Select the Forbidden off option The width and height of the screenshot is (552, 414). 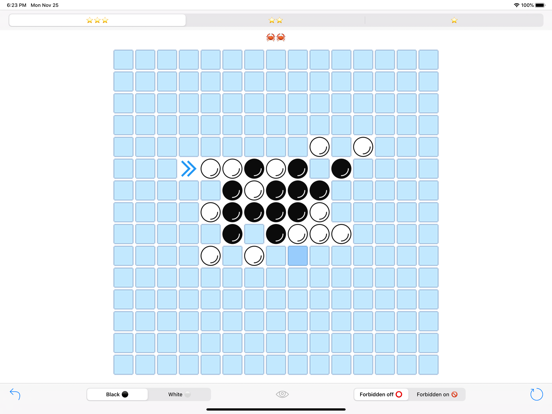pos(381,394)
